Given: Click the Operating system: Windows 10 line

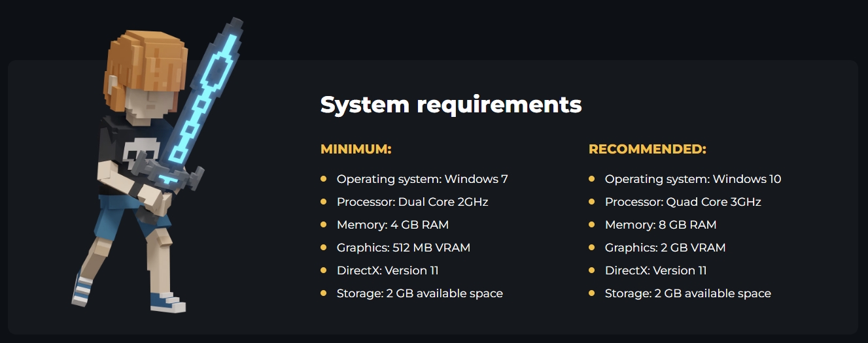Looking at the screenshot, I should (693, 179).
